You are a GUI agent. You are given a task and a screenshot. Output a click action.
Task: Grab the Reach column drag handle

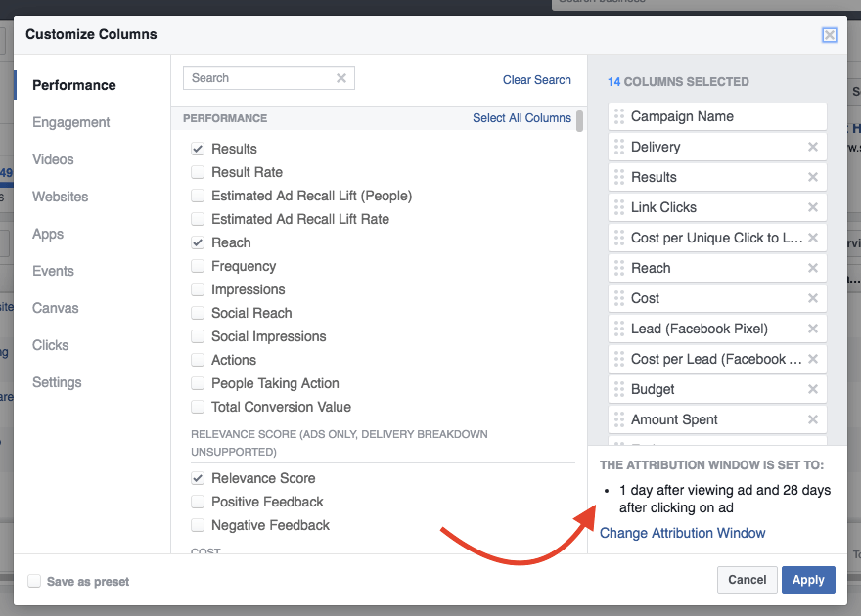point(619,268)
